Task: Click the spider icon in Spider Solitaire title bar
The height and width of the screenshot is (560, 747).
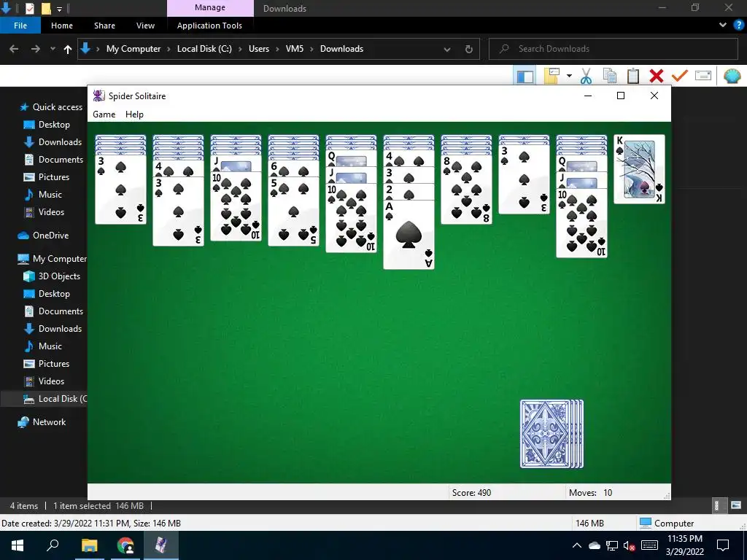Action: (x=98, y=96)
